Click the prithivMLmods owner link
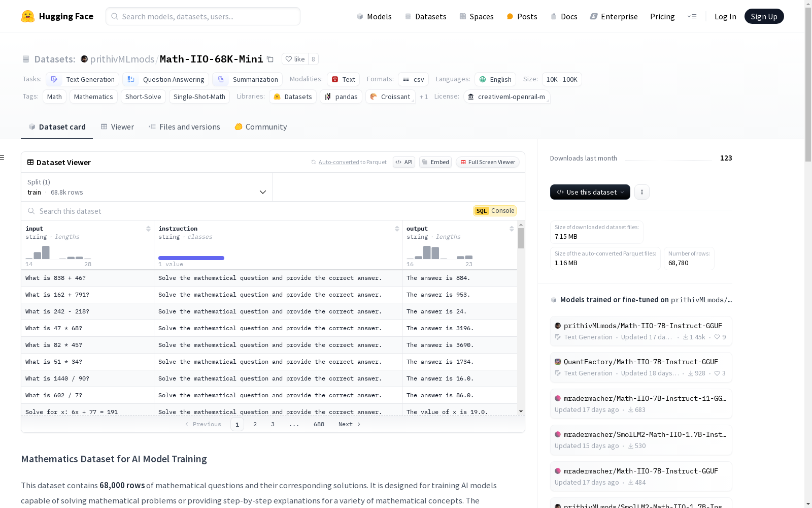The height and width of the screenshot is (508, 812). (122, 59)
